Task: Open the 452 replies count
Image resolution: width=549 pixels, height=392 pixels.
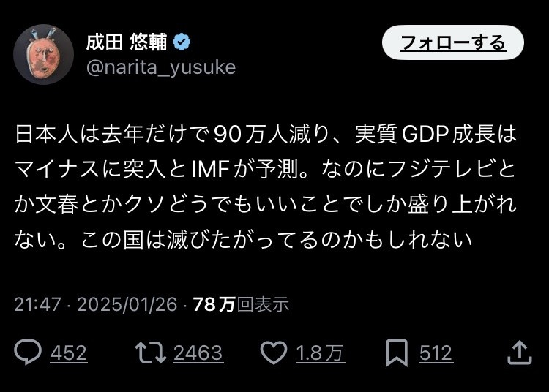Action: [x=69, y=353]
